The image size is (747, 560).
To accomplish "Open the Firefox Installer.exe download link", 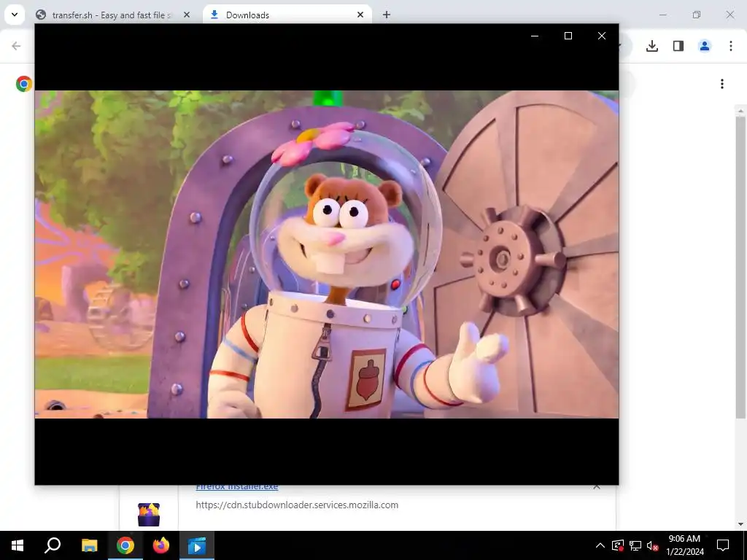I will (237, 487).
